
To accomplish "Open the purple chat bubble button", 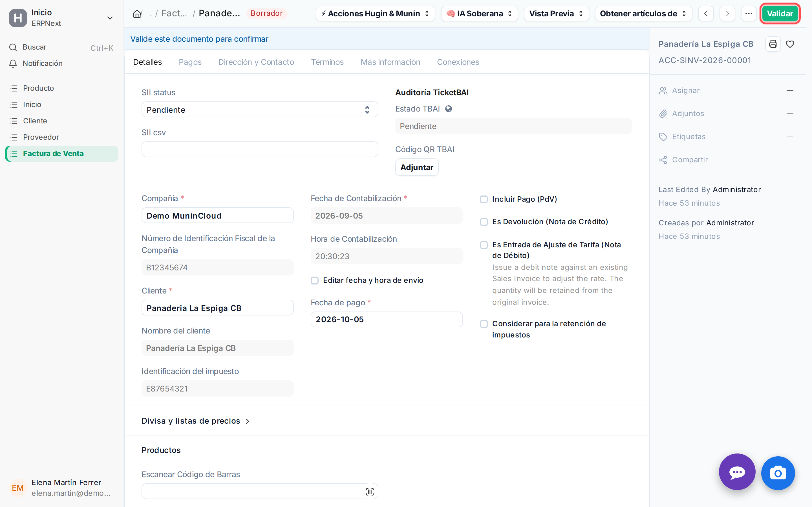I will tap(737, 472).
